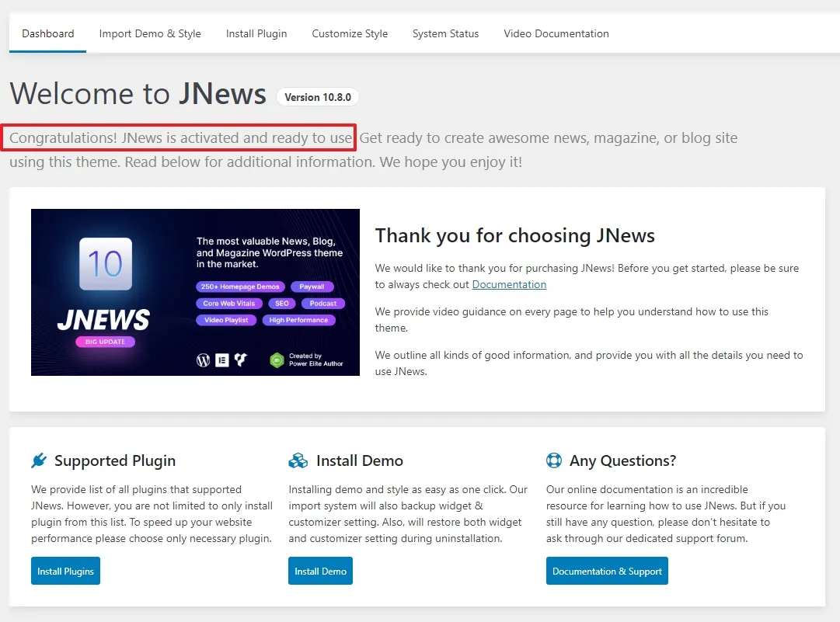840x622 pixels.
Task: Follow the Documentation link
Action: (509, 284)
